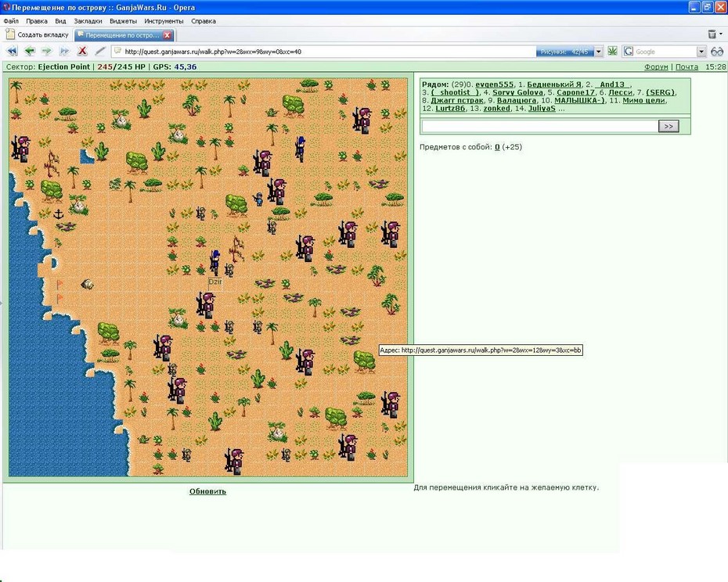Open player (SERG) link
This screenshot has width=728, height=582.
(660, 92)
